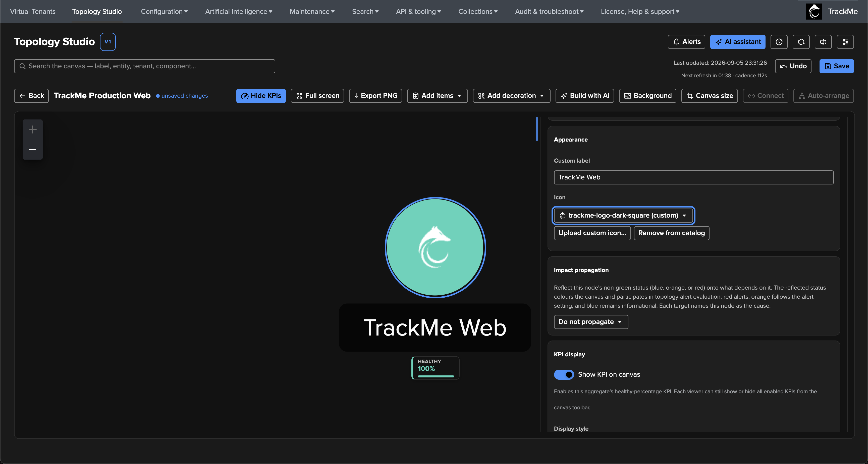Image resolution: width=868 pixels, height=464 pixels.
Task: Click the properties panel scrollbar
Action: [x=537, y=129]
